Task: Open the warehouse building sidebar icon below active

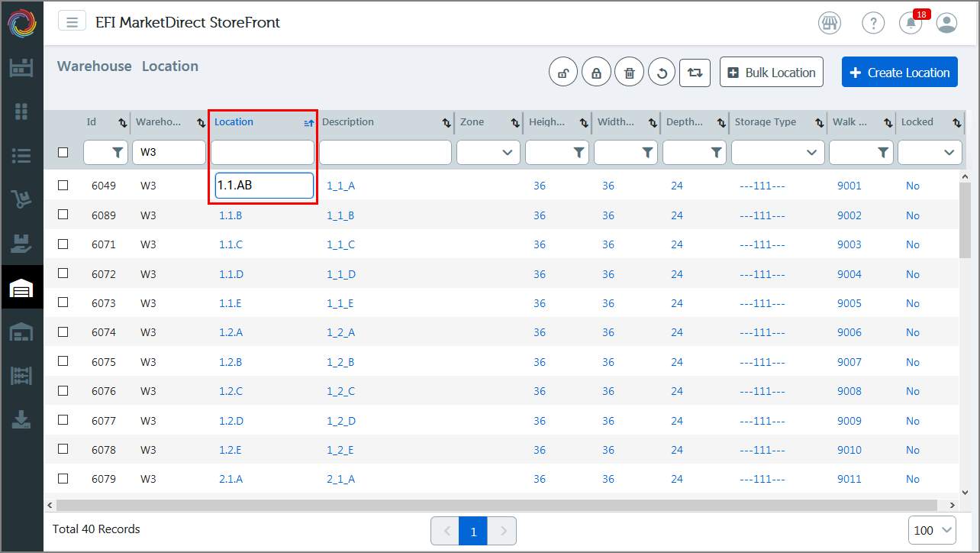Action: tap(21, 331)
